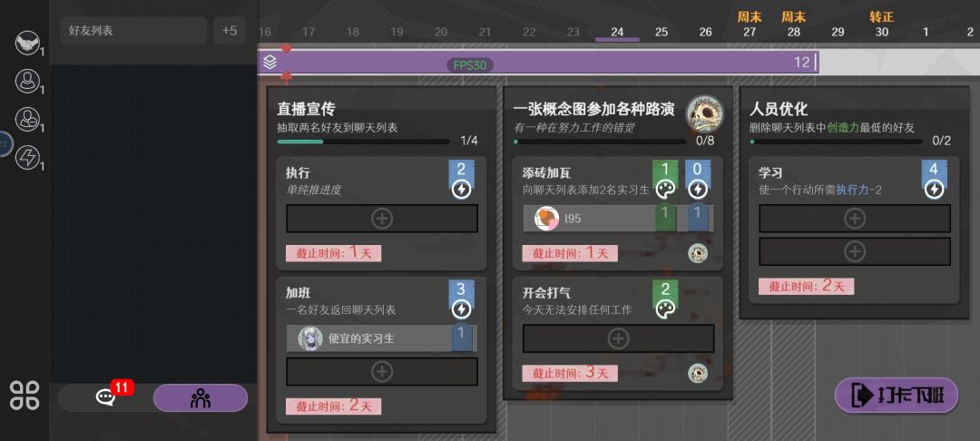
Task: Click small skull icon under 开会打气
Action: pos(698,373)
